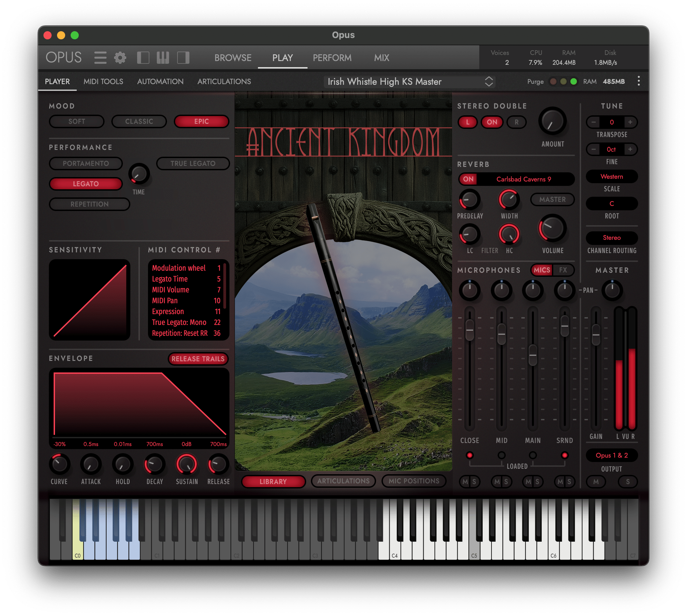Open the Automation tab
The height and width of the screenshot is (616, 687).
pos(160,81)
